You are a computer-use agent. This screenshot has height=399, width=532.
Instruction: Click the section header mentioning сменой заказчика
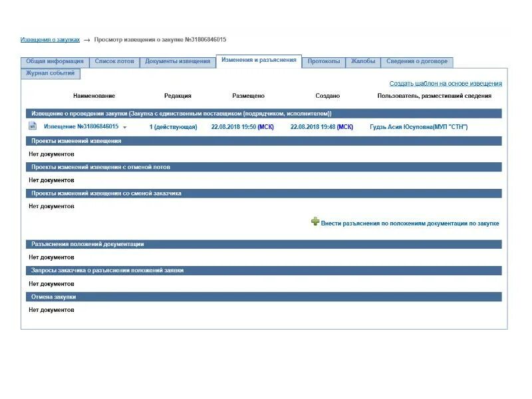click(x=263, y=194)
